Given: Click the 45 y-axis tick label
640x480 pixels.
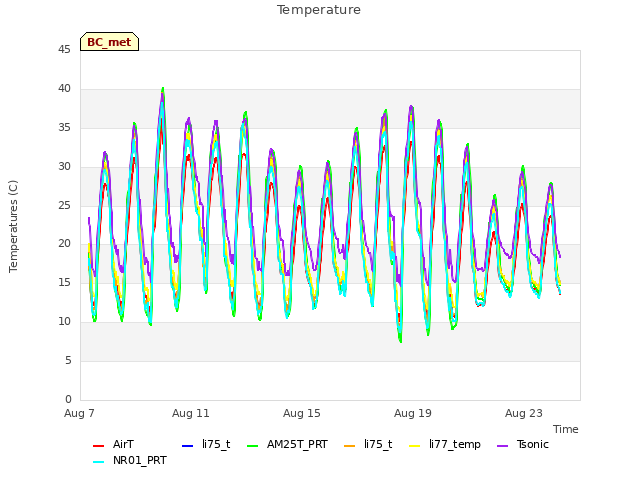Looking at the screenshot, I should pos(64,50).
